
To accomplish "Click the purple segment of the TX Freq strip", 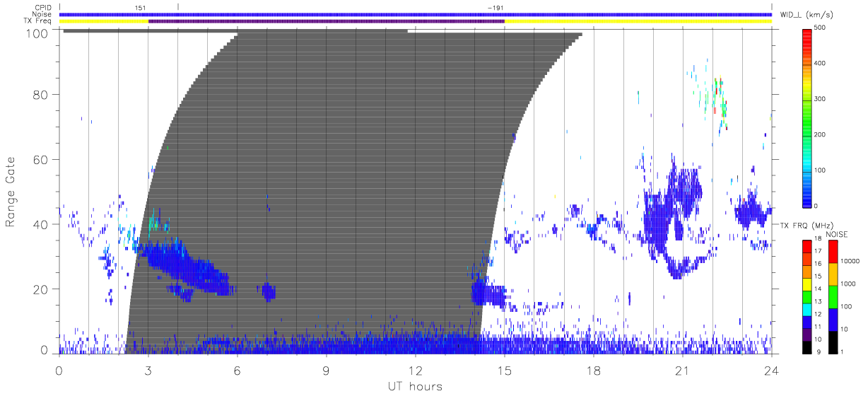I will [x=327, y=21].
